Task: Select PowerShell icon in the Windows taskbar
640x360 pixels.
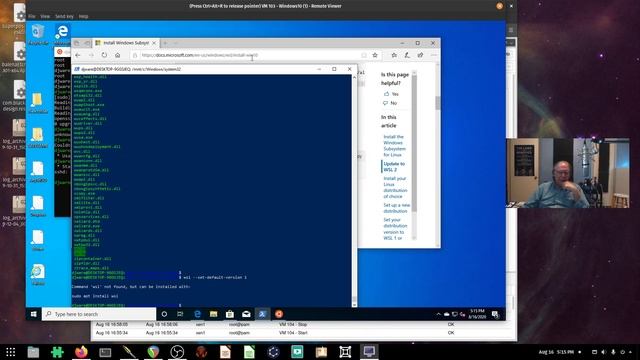Action: [262, 314]
